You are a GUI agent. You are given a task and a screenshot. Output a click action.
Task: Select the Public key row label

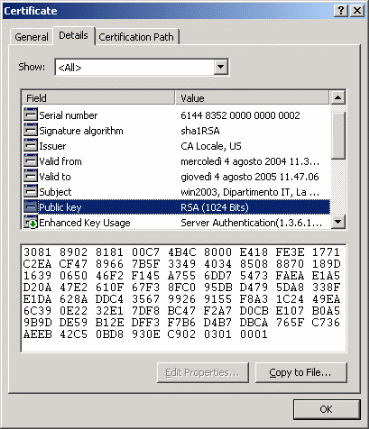click(x=60, y=207)
